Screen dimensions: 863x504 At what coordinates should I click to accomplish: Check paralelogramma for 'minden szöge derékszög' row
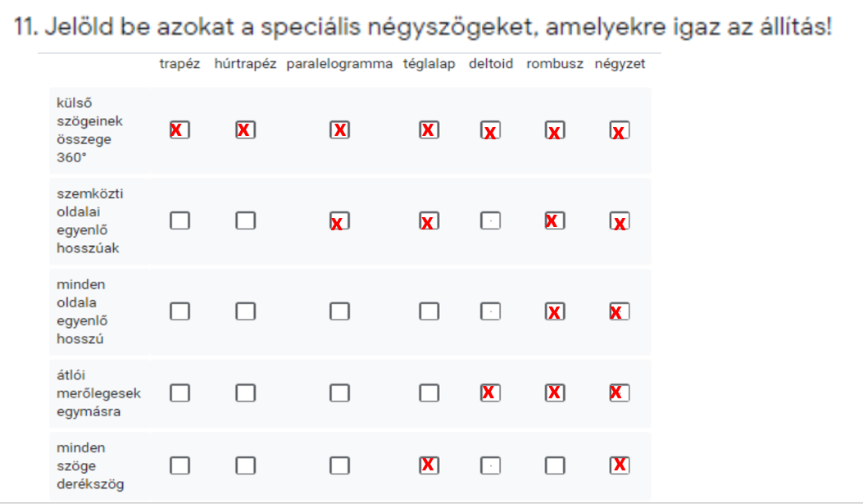tap(339, 465)
